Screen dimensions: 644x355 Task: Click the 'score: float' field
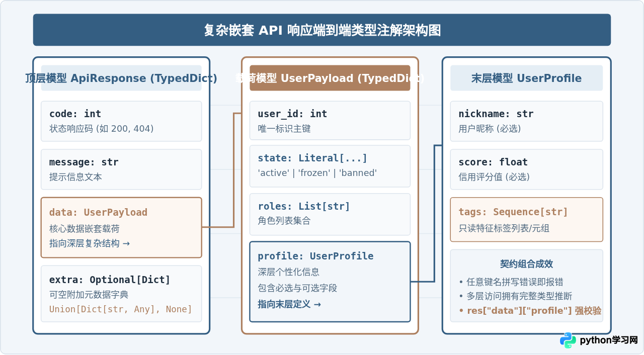(526, 169)
